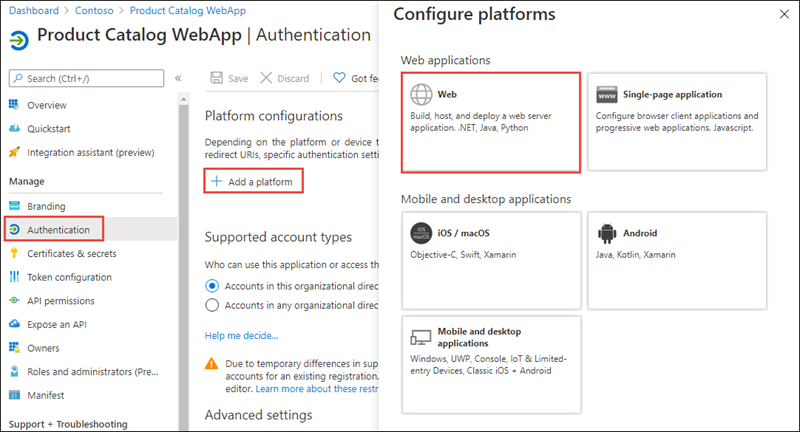Go to Dashboard breadcrumb link

pyautogui.click(x=34, y=10)
